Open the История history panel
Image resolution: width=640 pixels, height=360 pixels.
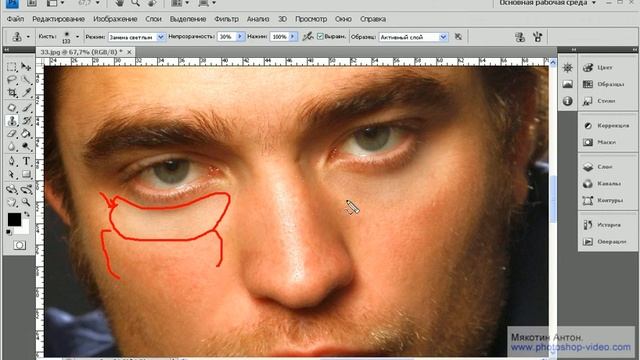click(602, 225)
